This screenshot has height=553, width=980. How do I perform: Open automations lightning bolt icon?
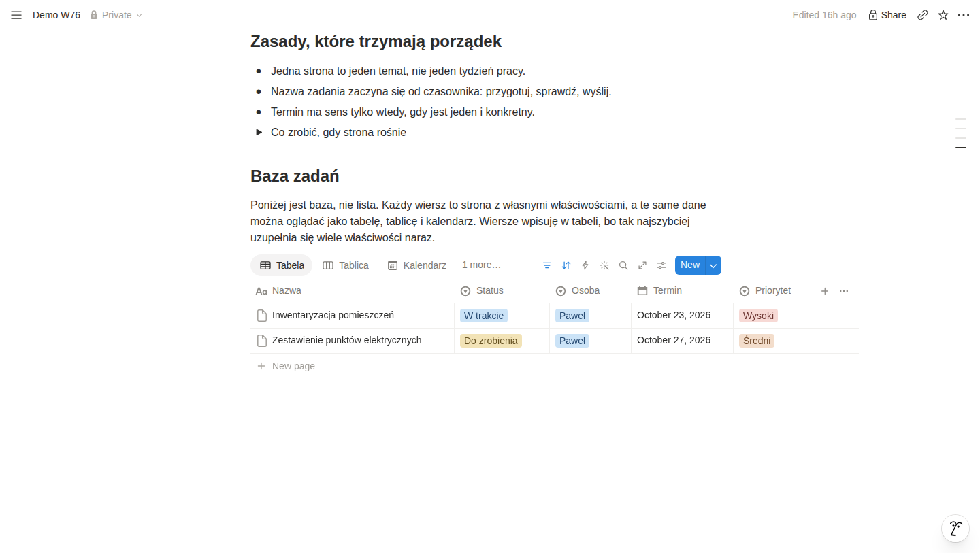585,265
